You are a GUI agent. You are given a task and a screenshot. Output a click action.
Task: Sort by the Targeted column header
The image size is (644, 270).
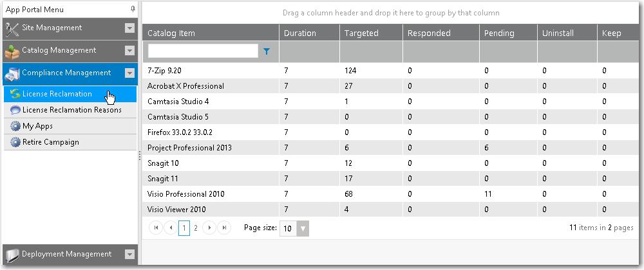tap(361, 33)
